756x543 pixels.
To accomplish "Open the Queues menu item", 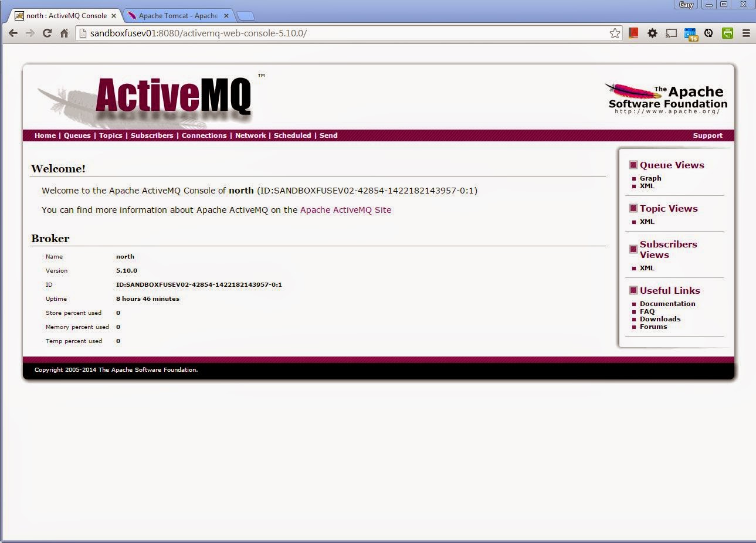I will 77,135.
